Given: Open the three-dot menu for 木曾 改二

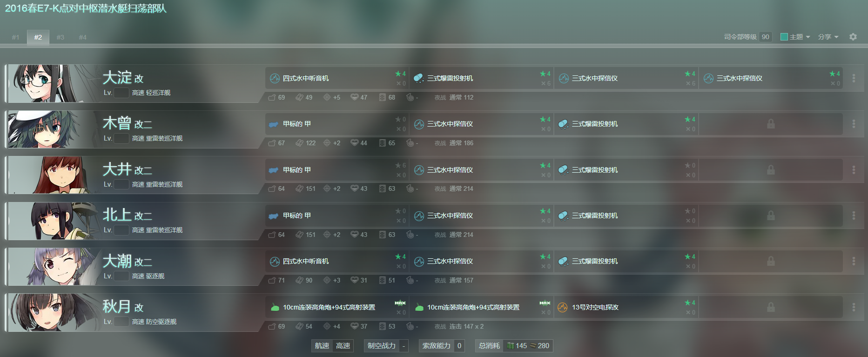Looking at the screenshot, I should tap(854, 124).
